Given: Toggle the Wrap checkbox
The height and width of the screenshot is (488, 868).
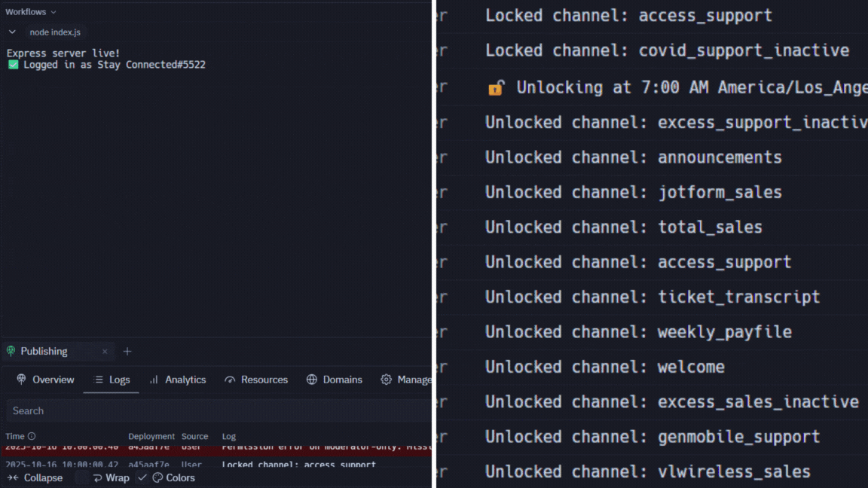Looking at the screenshot, I should [x=81, y=477].
